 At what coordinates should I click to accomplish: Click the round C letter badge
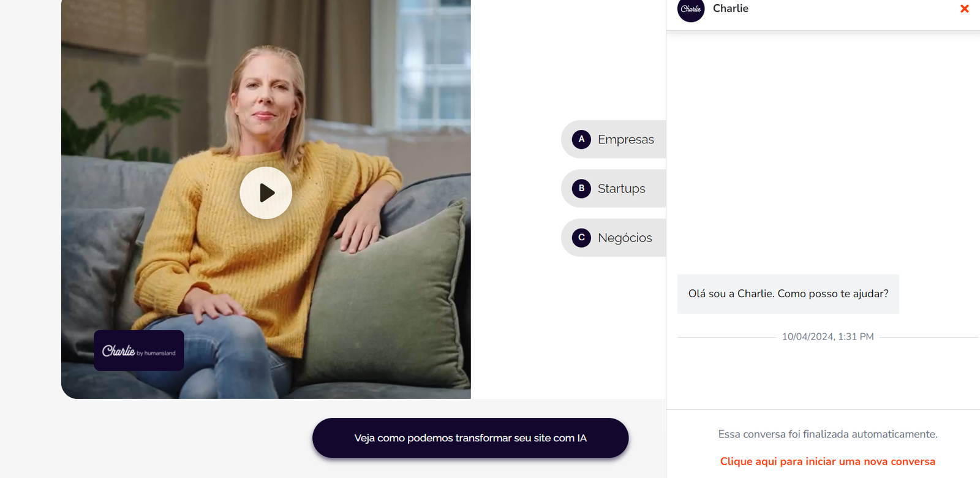581,237
